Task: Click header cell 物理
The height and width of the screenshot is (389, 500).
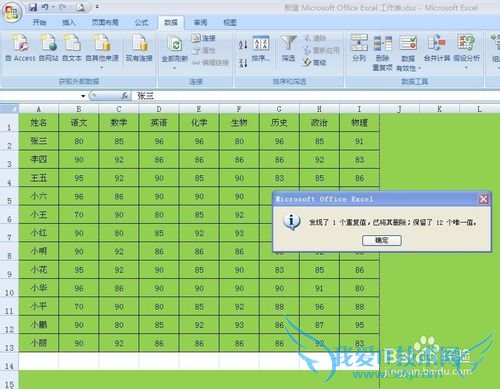Action: 359,123
